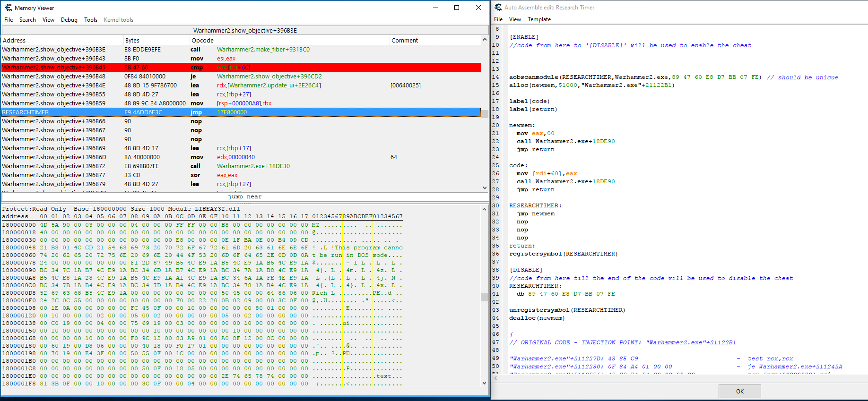Click the Cheat Engine icon in Auto Assemble title bar
Viewport: 868px width, 401px height.
click(x=498, y=8)
